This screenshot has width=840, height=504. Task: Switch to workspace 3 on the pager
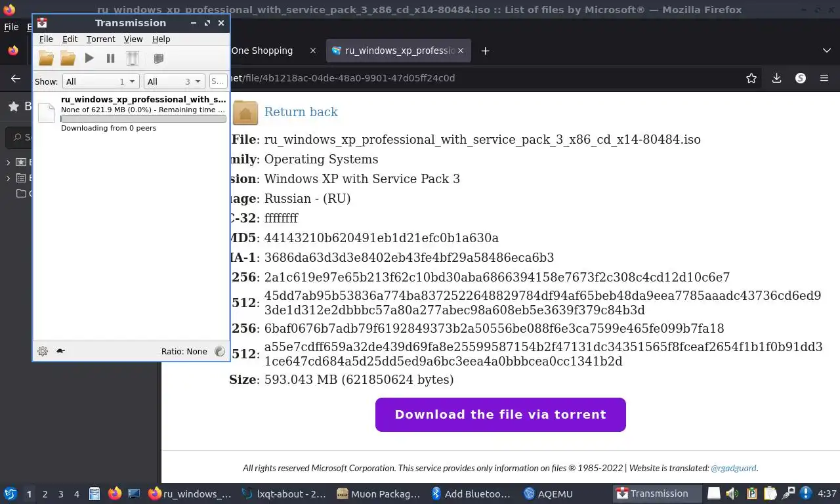point(60,493)
